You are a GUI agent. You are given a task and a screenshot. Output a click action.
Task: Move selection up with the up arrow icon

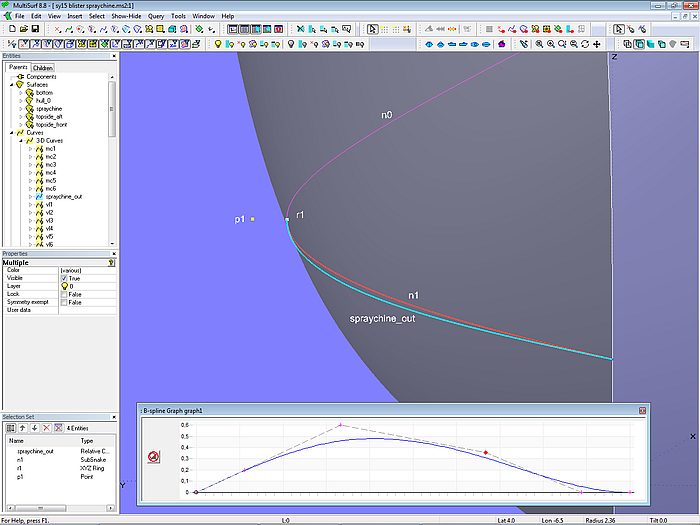pyautogui.click(x=22, y=428)
